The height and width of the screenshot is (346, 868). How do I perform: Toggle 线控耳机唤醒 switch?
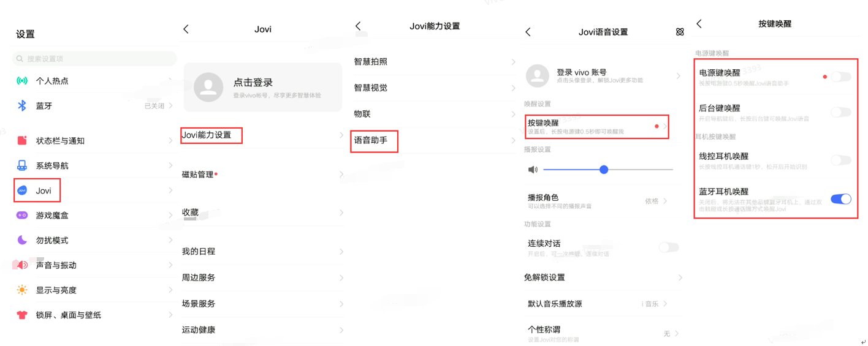pyautogui.click(x=841, y=160)
